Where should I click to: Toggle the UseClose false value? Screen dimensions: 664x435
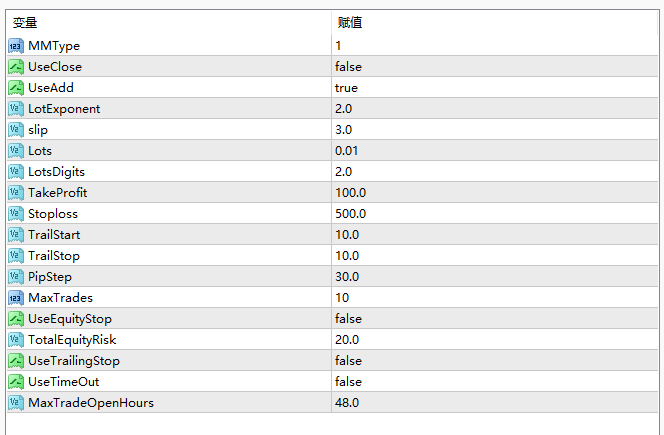tap(349, 66)
